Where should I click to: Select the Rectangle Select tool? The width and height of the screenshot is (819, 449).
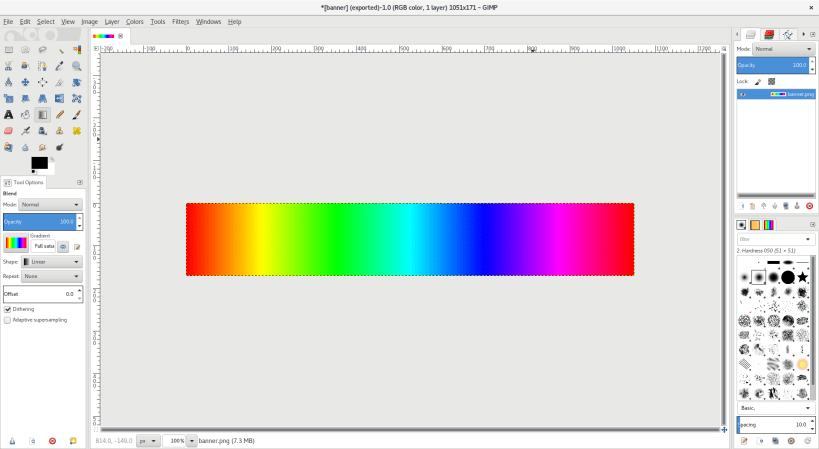point(8,50)
